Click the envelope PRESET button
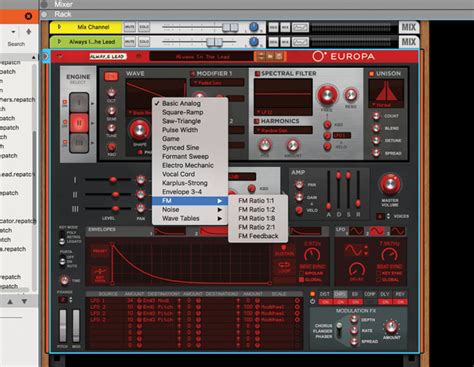The width and height of the screenshot is (474, 367). (x=100, y=251)
